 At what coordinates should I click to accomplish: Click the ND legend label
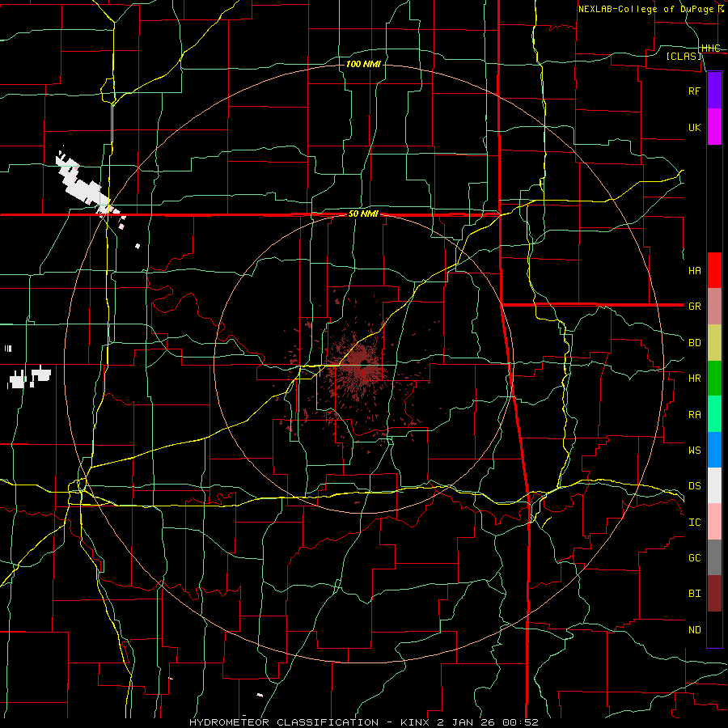694,630
